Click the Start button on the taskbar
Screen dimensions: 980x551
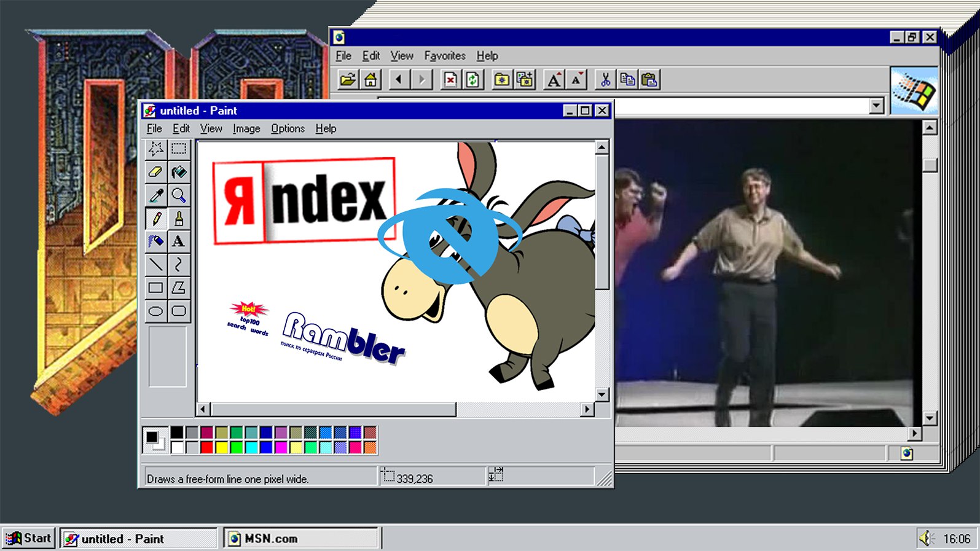point(29,539)
